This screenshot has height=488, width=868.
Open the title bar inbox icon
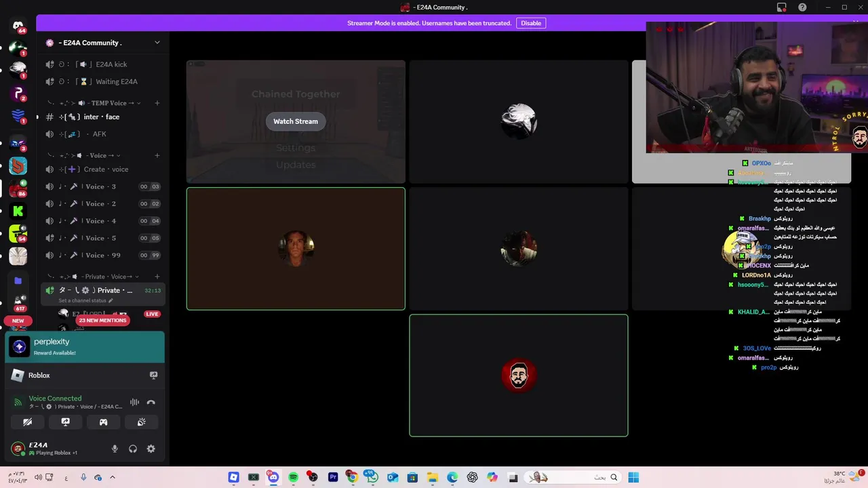(x=781, y=7)
